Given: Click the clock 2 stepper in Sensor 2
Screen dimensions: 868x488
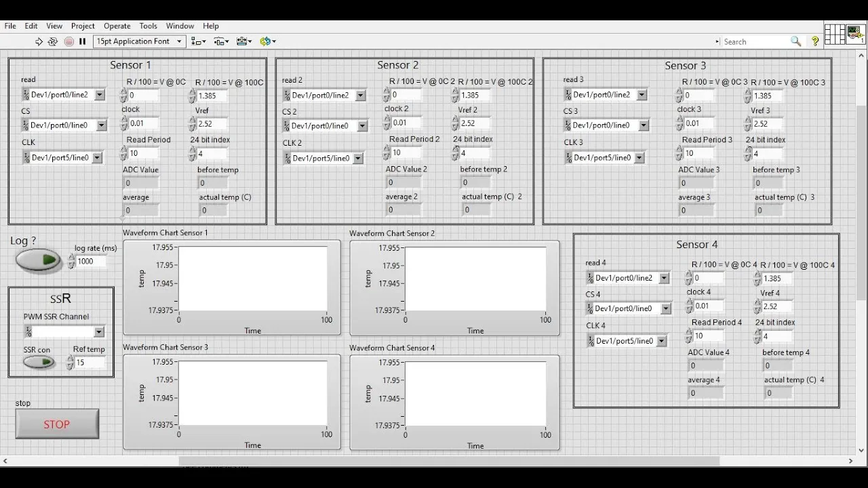Looking at the screenshot, I should click(x=387, y=123).
